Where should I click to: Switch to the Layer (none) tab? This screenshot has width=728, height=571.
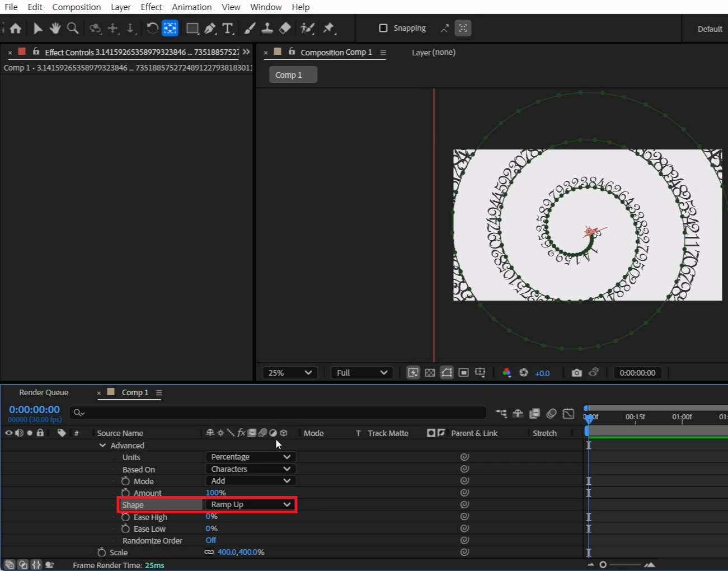tap(434, 52)
